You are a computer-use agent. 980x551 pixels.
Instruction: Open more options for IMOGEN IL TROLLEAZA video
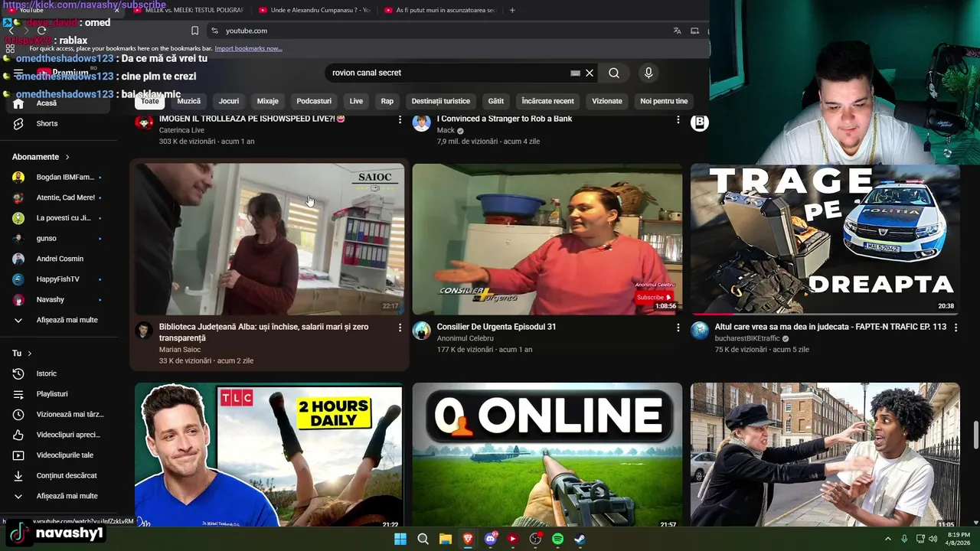click(x=400, y=119)
